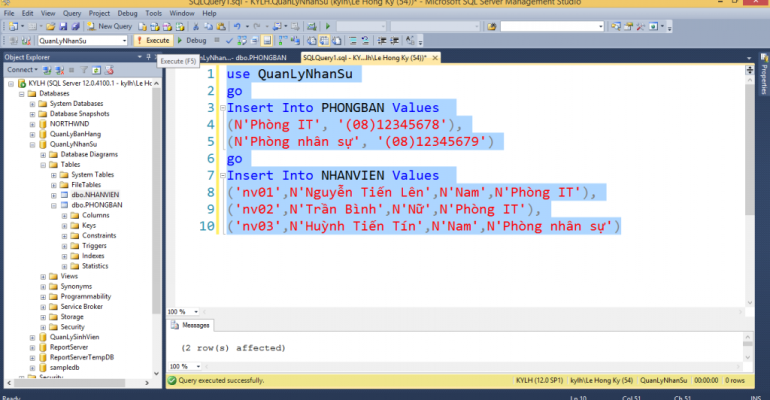
Task: Select the Programmability folder
Action: (x=85, y=296)
